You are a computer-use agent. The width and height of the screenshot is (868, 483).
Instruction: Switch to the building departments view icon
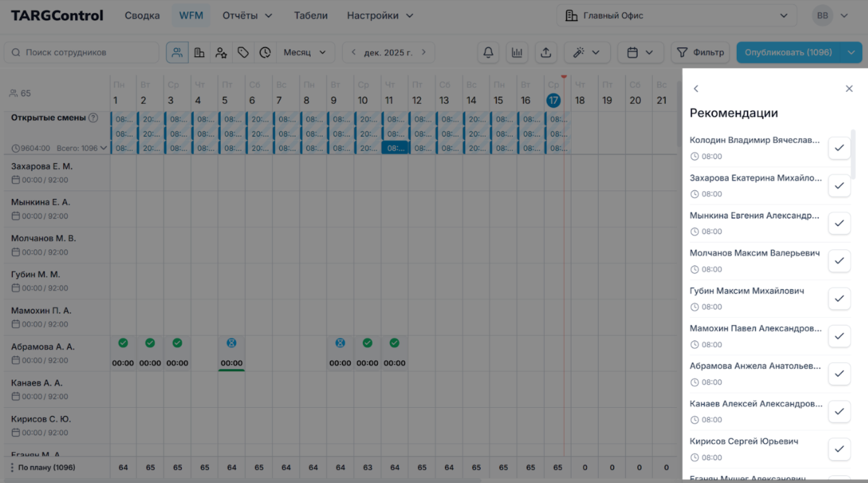199,53
